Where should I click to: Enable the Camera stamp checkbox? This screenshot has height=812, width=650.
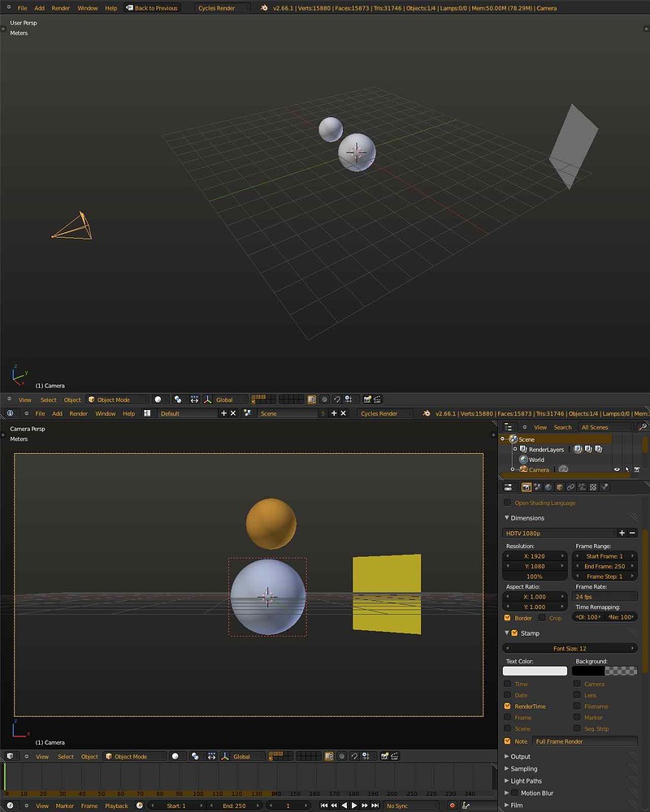(x=577, y=684)
